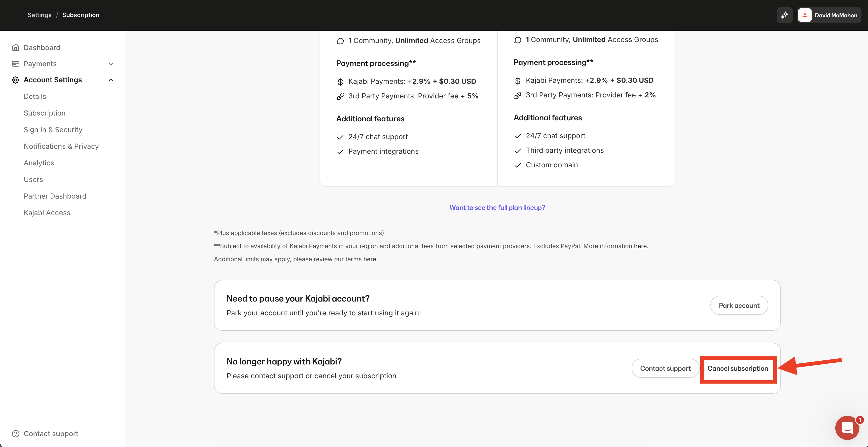The height and width of the screenshot is (447, 868).
Task: Click 'Third party integrations' feature text
Action: click(564, 150)
